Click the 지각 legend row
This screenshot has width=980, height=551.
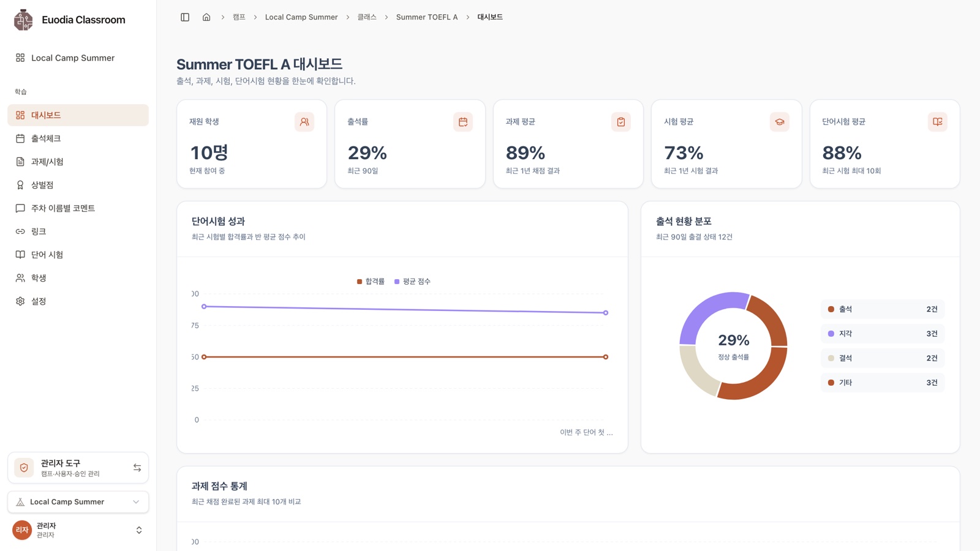coord(883,334)
